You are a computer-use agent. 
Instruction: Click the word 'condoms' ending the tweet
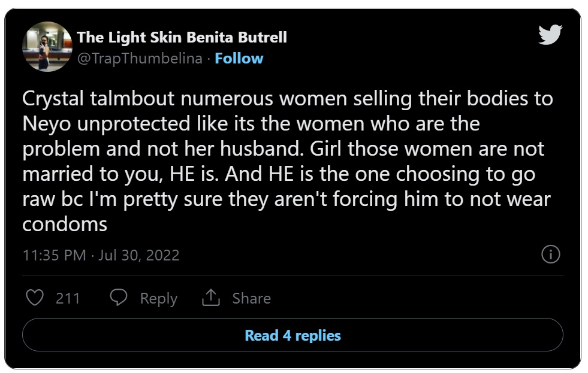65,224
